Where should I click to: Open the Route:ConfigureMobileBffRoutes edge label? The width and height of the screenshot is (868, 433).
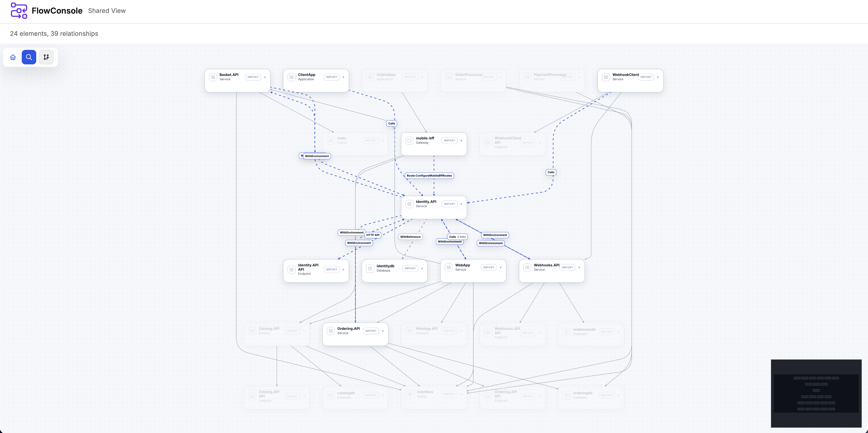[x=429, y=175]
